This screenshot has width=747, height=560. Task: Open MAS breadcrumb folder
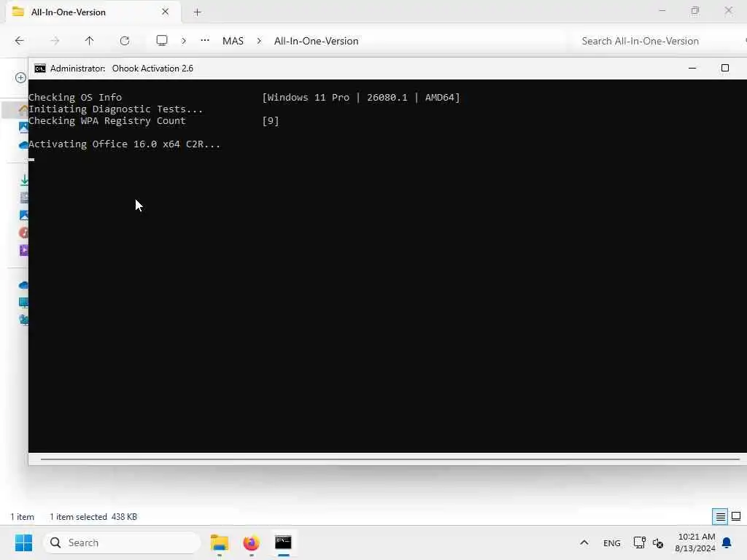233,41
